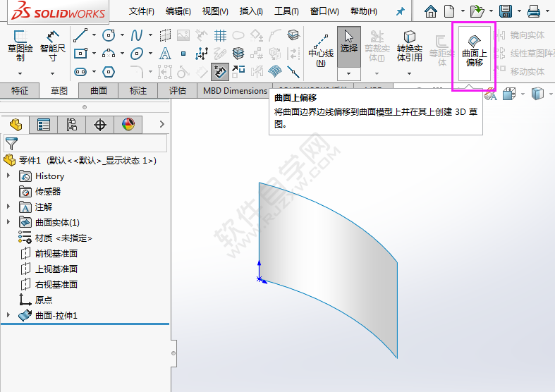
Task: Open the 插入(I) menu
Action: tap(251, 11)
